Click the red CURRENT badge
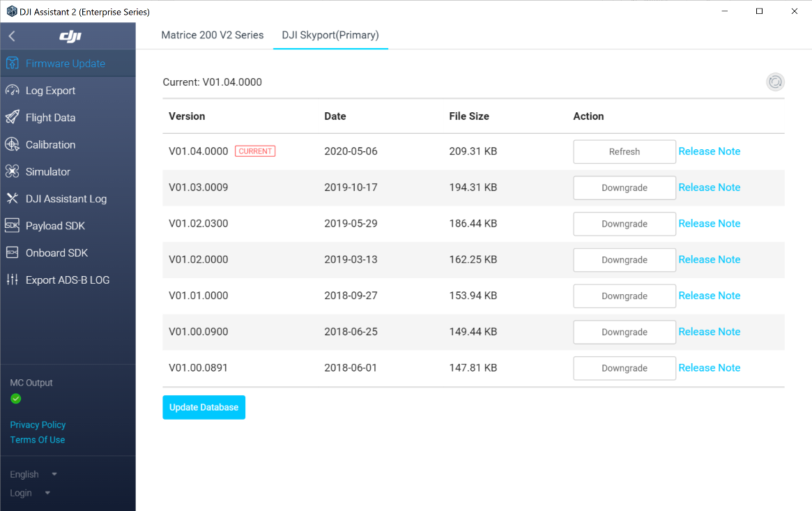The height and width of the screenshot is (511, 812). pyautogui.click(x=255, y=151)
